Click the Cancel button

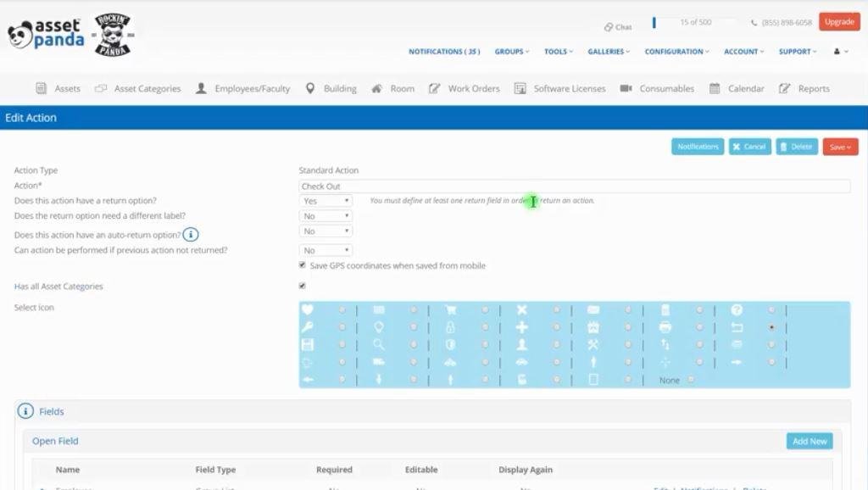tap(749, 147)
